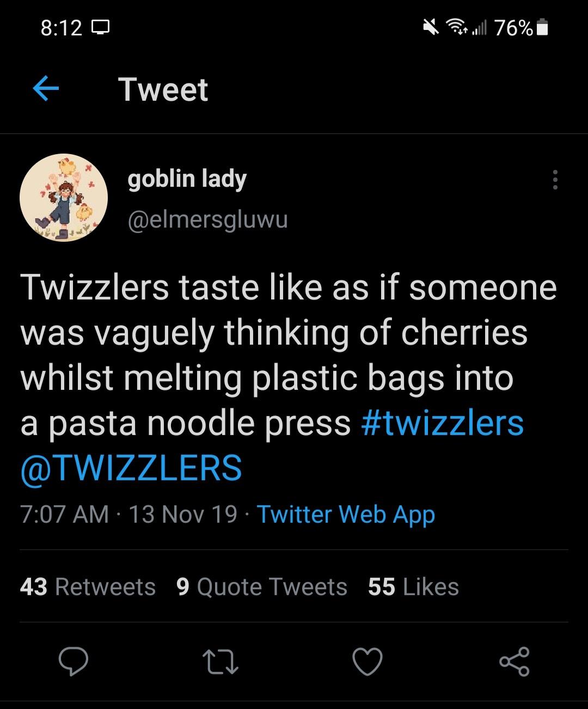
Task: Open the Twitter Web App source link
Action: click(x=346, y=515)
